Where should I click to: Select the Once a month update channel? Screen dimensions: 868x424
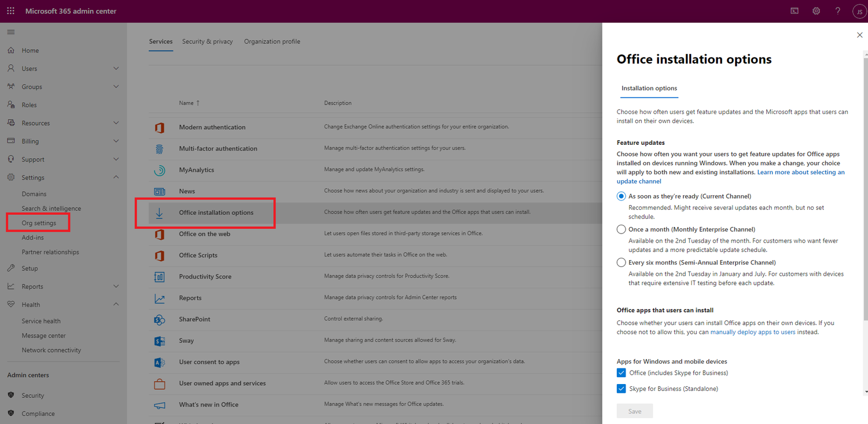621,229
